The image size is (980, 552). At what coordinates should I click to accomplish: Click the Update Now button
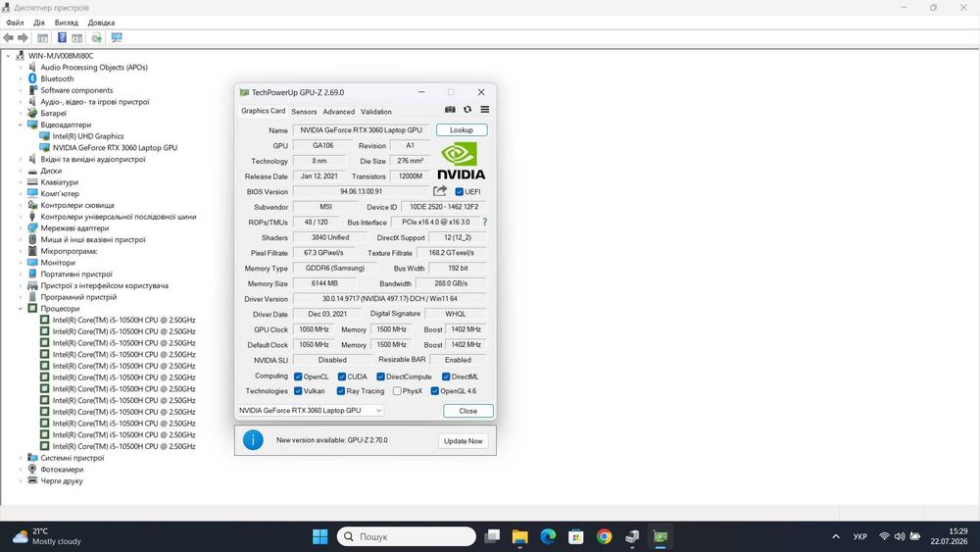point(464,441)
